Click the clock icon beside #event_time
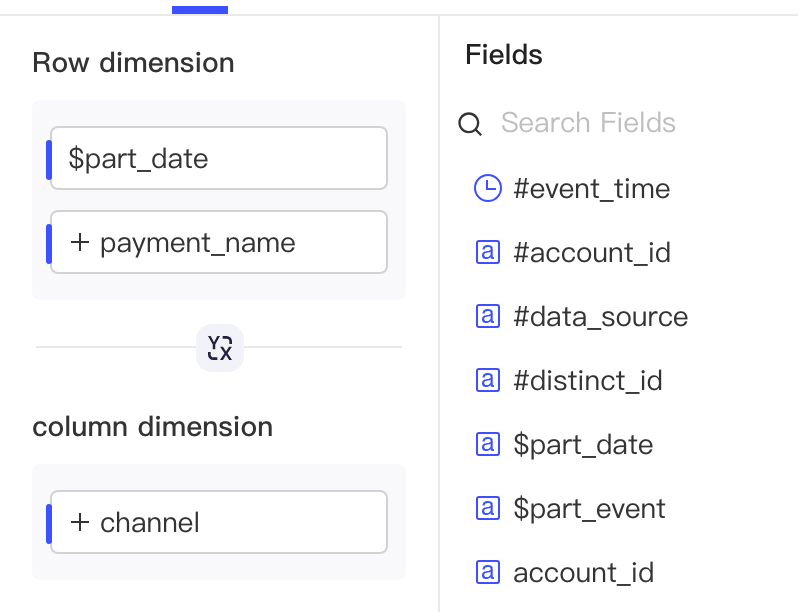798x612 pixels. tap(488, 188)
